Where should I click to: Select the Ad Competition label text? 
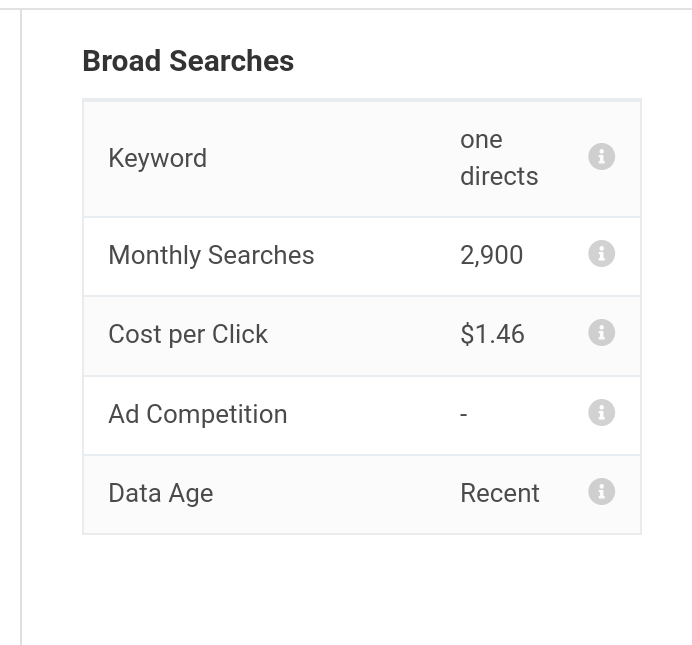click(198, 414)
